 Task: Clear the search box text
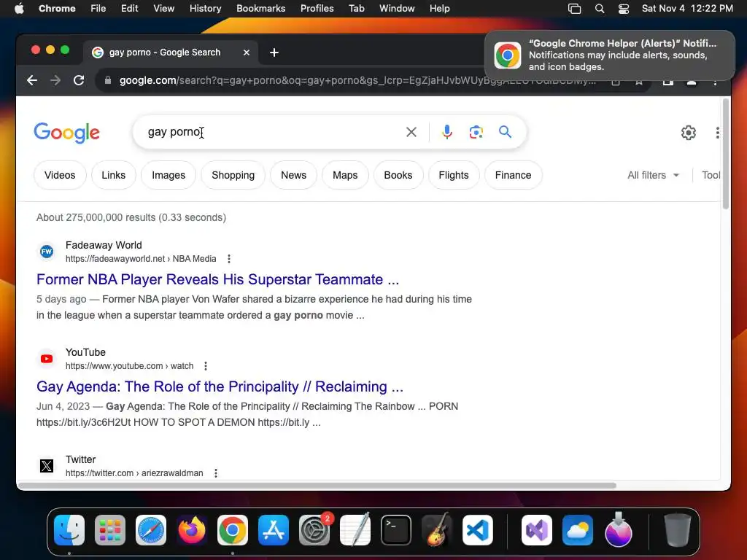(x=411, y=132)
